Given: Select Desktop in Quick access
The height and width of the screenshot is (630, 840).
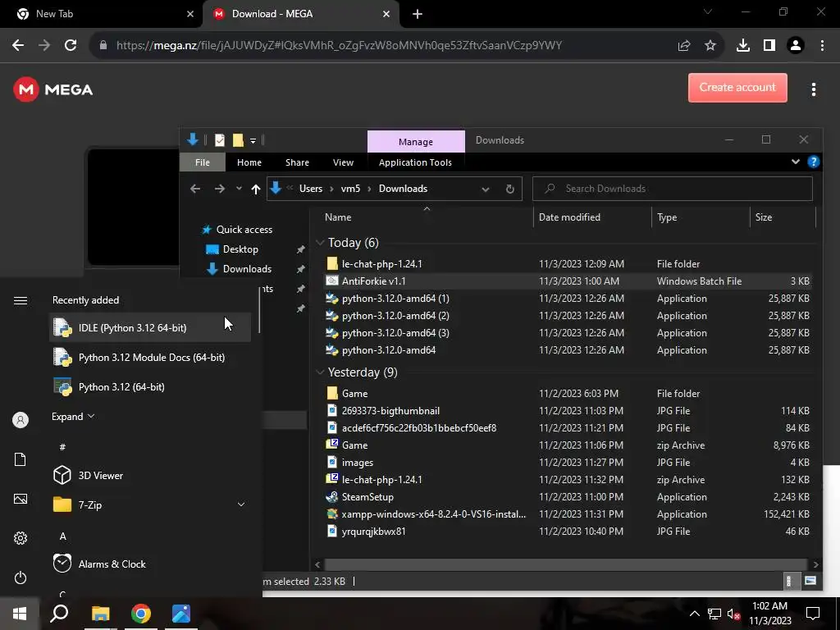Looking at the screenshot, I should [240, 249].
